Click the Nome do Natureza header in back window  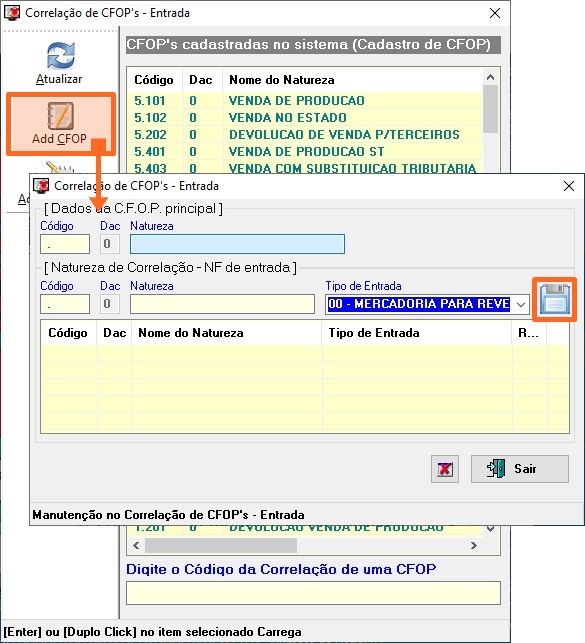pyautogui.click(x=352, y=80)
